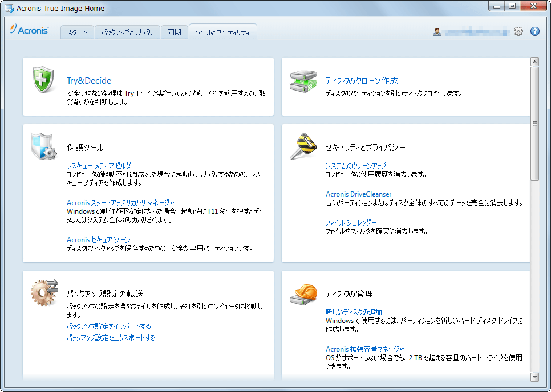Click the バックアップ設定の転送 heading
Image resolution: width=551 pixels, height=392 pixels.
tap(105, 294)
